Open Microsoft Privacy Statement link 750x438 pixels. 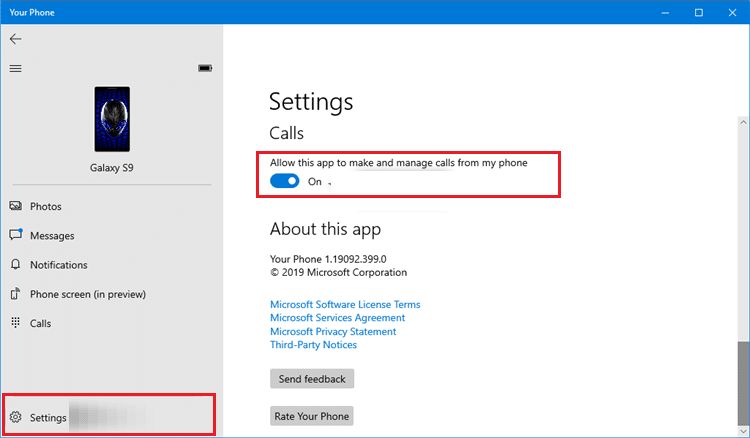333,331
